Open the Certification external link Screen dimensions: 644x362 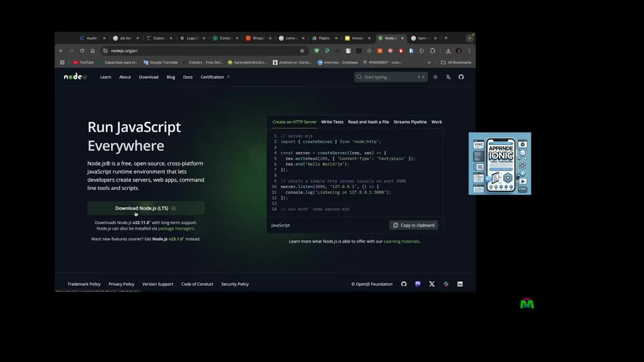[215, 77]
